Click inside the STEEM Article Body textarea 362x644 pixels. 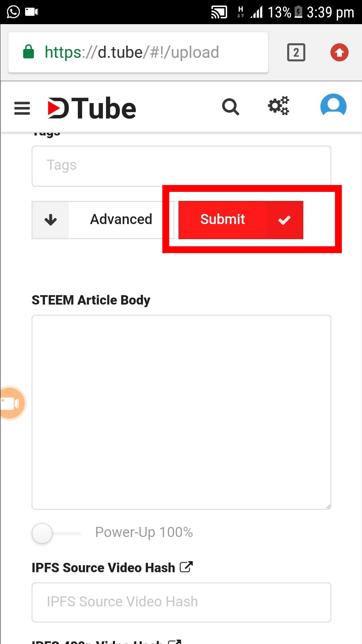click(x=181, y=412)
